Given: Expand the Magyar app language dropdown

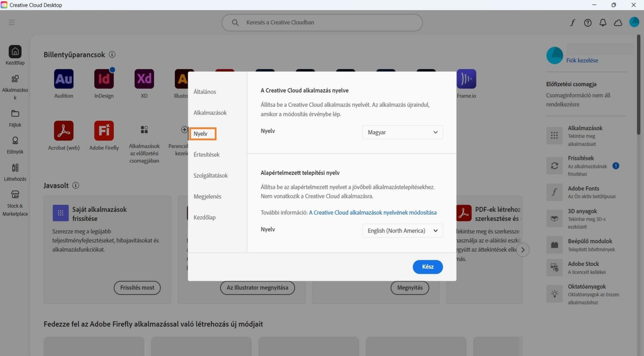Looking at the screenshot, I should (402, 132).
